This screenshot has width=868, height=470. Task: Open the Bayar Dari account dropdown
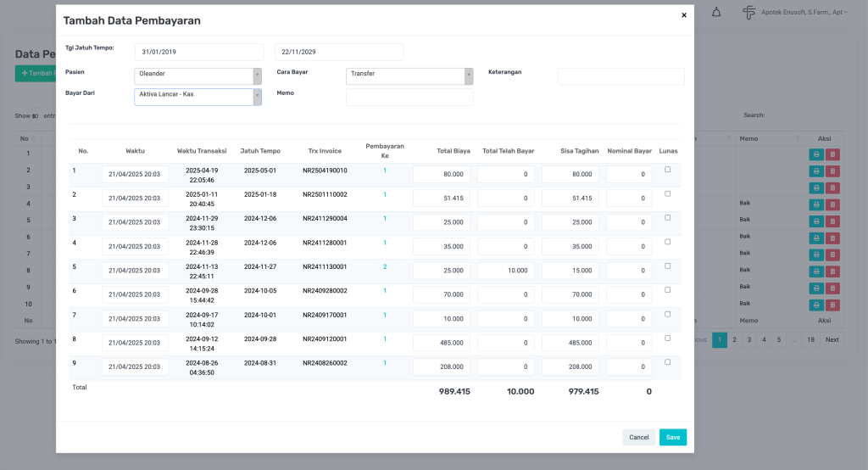click(198, 97)
